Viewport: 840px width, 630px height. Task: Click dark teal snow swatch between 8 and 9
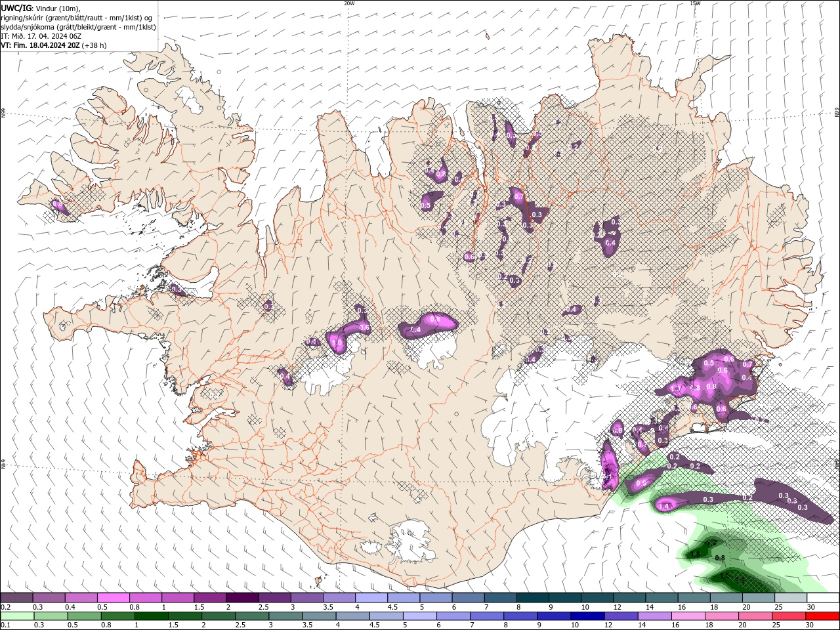(x=532, y=598)
